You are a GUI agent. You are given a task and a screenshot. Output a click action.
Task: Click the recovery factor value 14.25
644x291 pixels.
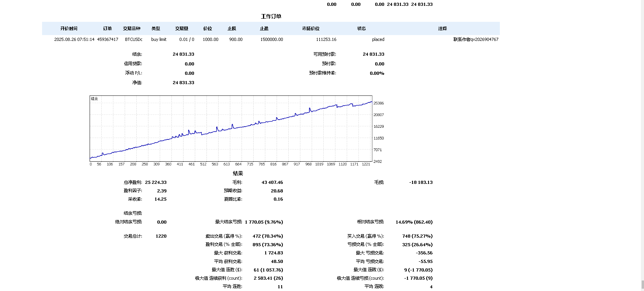point(161,199)
